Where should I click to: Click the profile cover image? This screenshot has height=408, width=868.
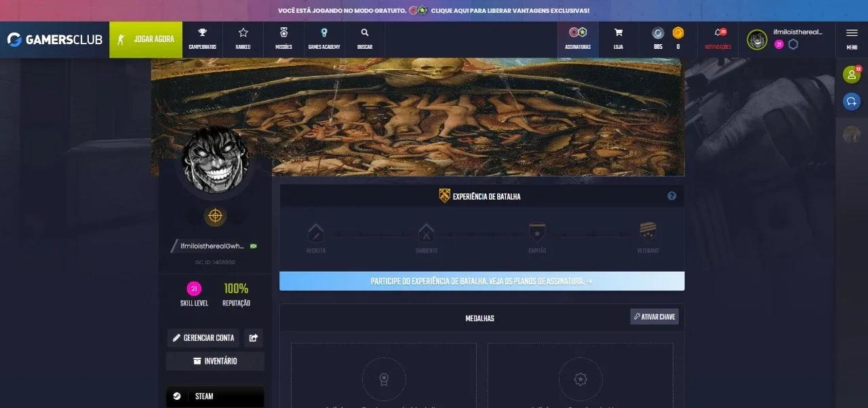417,117
